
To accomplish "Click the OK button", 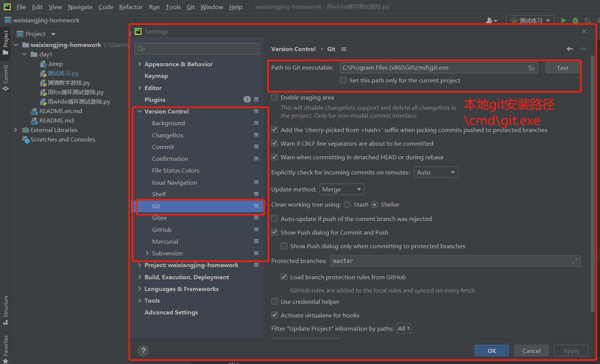I will point(491,351).
